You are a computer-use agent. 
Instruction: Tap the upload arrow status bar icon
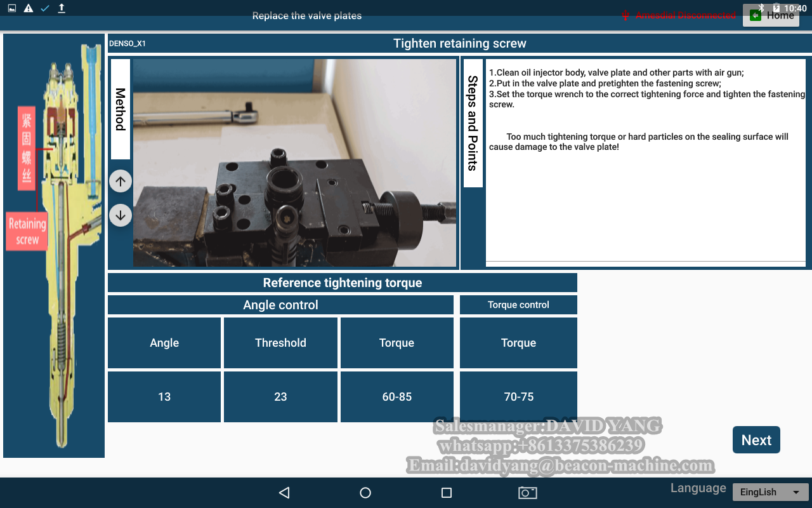click(62, 8)
